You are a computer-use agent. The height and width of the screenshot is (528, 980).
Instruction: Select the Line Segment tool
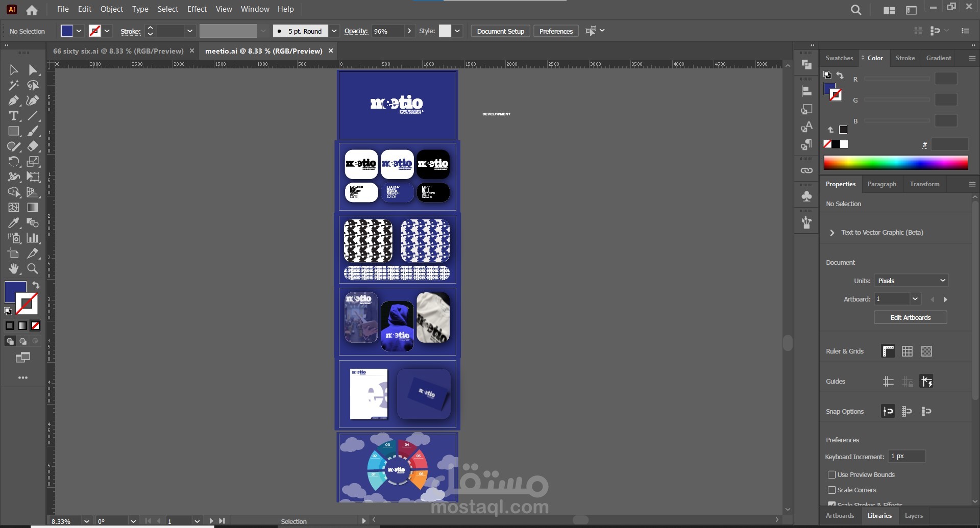click(33, 116)
